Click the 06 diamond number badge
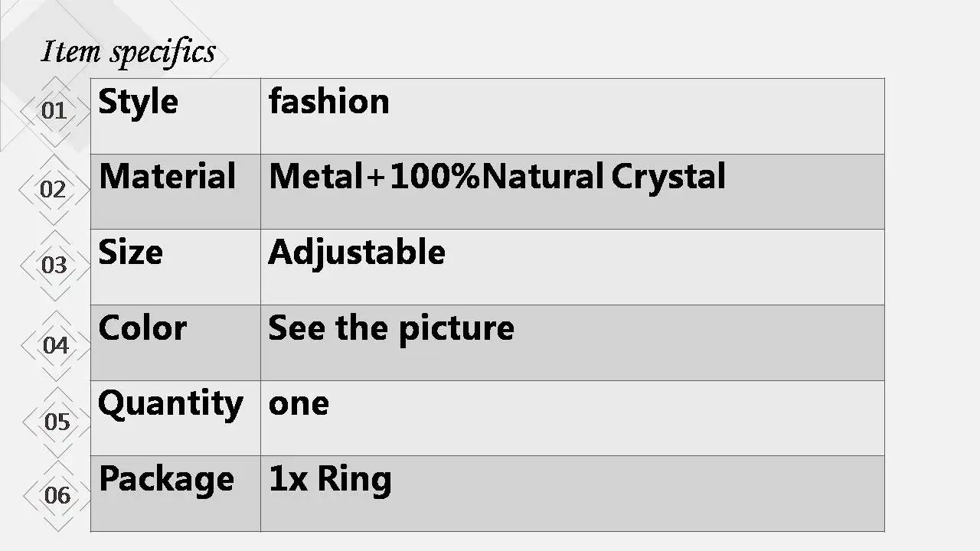The width and height of the screenshot is (980, 551). 57,495
